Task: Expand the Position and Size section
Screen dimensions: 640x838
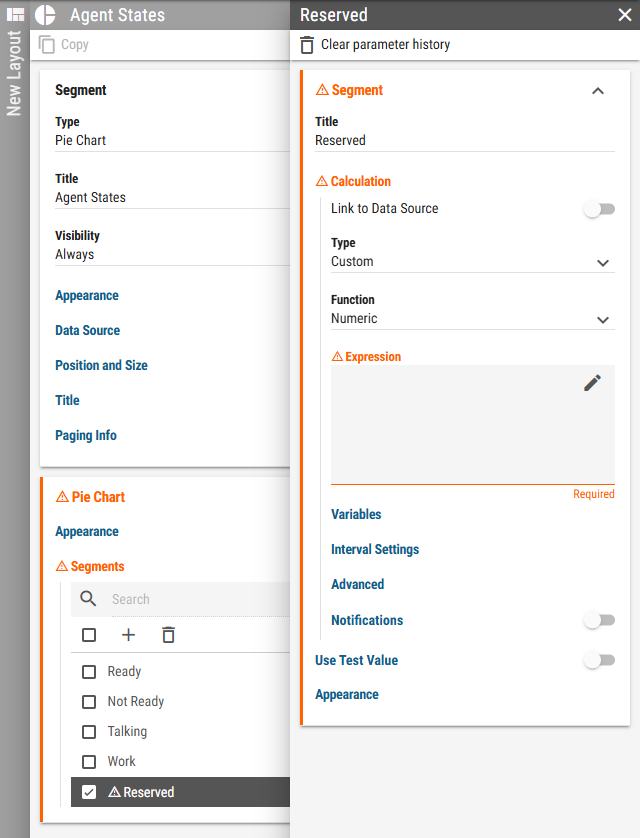Action: pos(102,366)
